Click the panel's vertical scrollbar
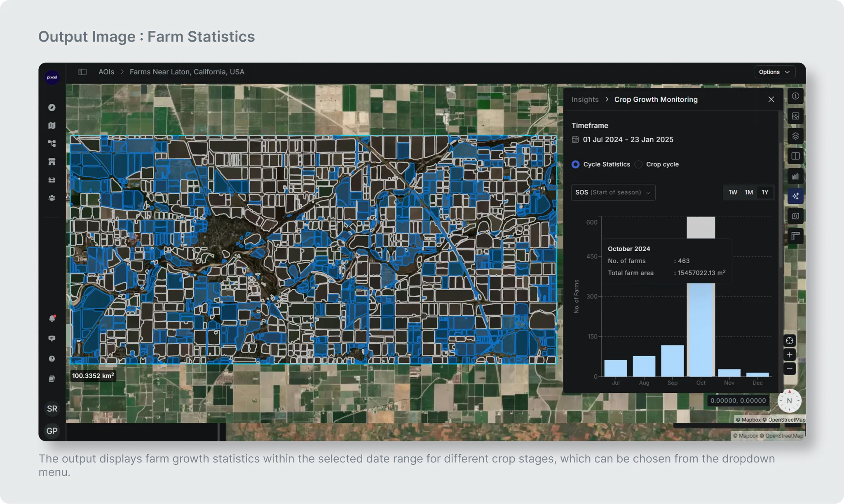Viewport: 844px width, 504px height. [x=781, y=205]
